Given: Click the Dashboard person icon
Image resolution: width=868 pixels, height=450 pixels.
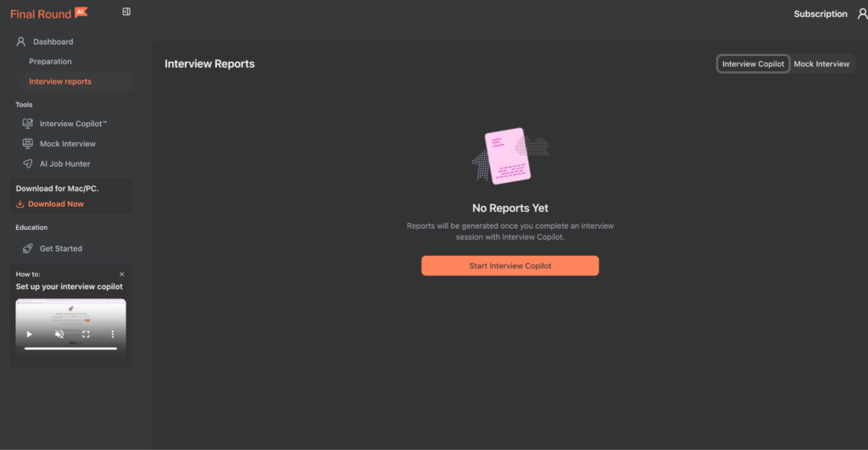Looking at the screenshot, I should point(21,42).
